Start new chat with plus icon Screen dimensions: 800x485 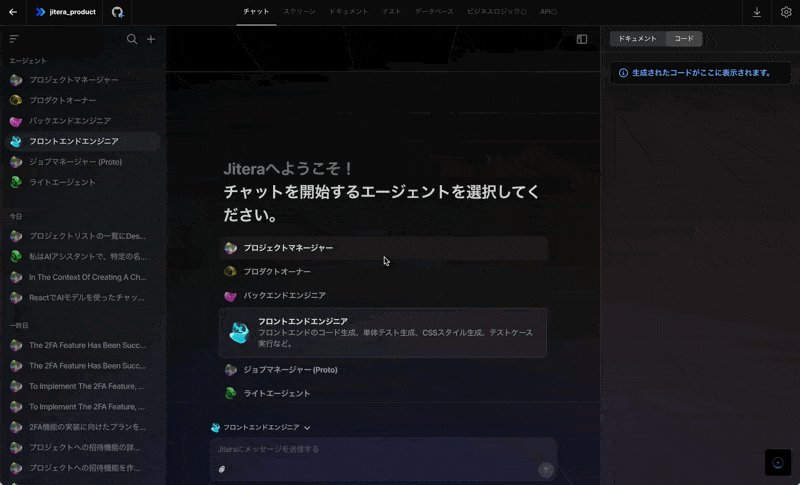point(151,39)
